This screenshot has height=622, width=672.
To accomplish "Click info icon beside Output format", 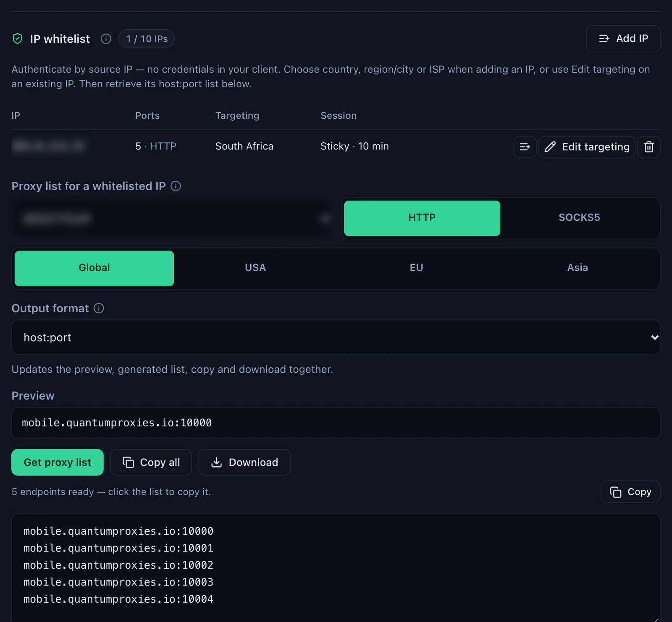I will tap(99, 308).
